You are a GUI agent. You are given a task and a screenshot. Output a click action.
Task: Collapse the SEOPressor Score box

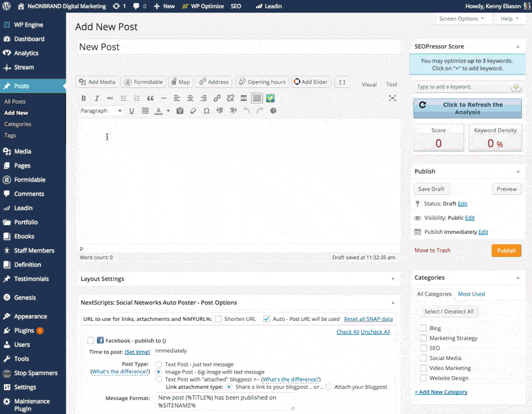(518, 47)
